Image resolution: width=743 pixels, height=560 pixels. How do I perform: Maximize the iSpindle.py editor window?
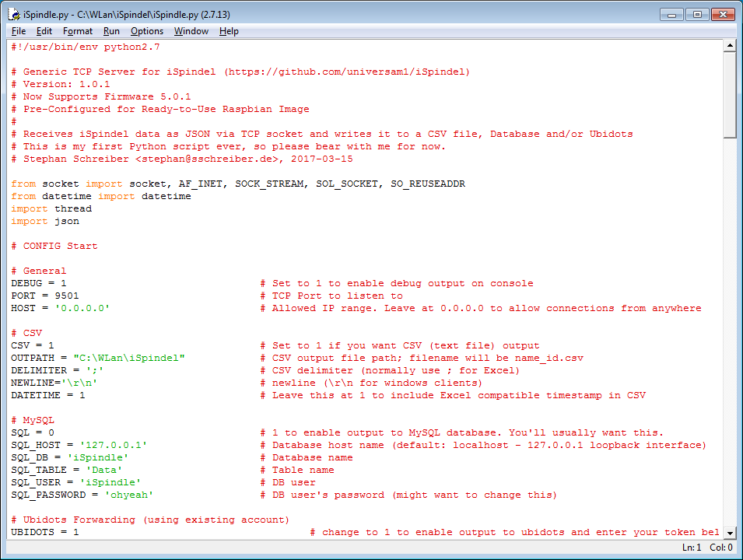tap(696, 14)
